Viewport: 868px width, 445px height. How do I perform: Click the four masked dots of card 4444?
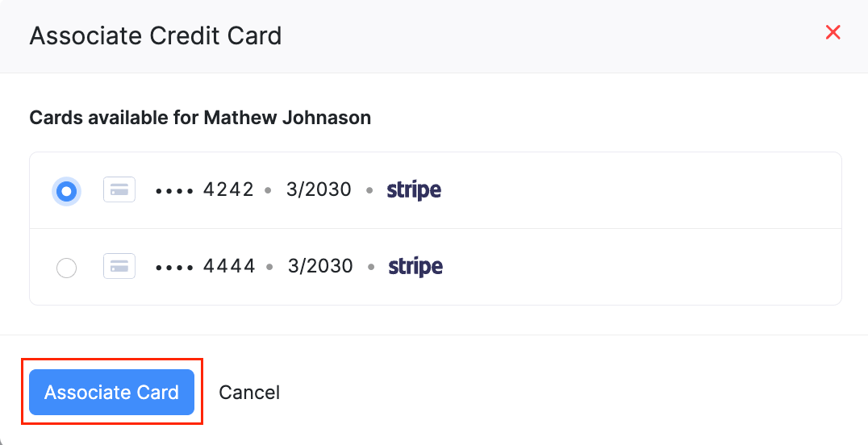(x=175, y=267)
